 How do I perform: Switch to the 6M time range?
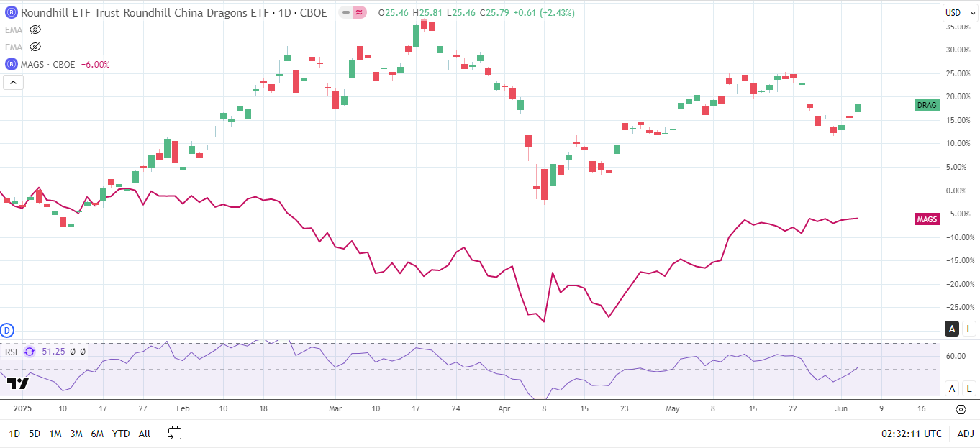[x=97, y=434]
